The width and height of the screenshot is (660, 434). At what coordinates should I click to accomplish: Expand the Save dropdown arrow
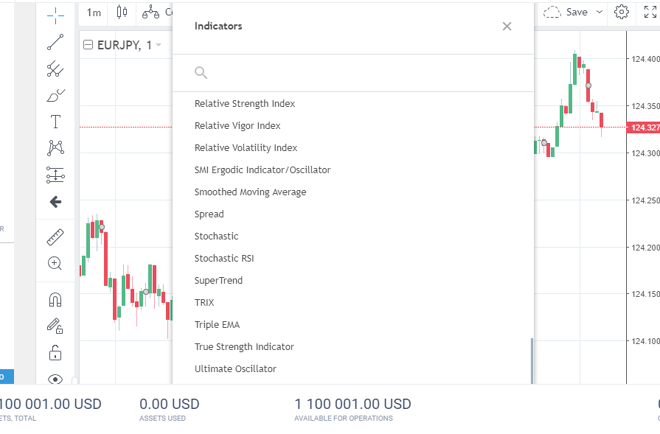600,13
